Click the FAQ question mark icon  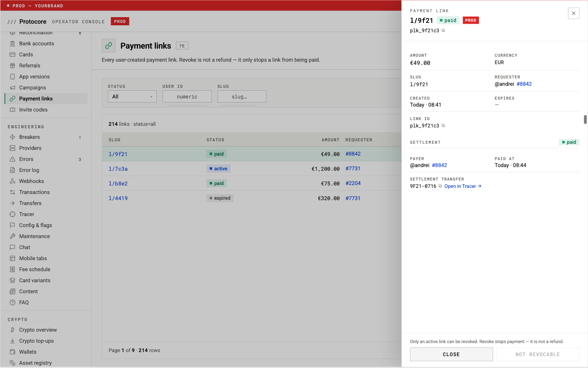pyautogui.click(x=12, y=303)
